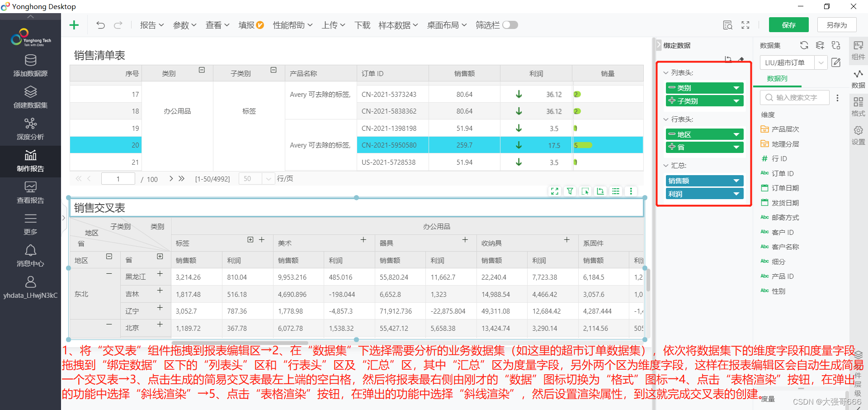Open 创建数据集 in the sidebar
868x410 pixels.
click(30, 97)
